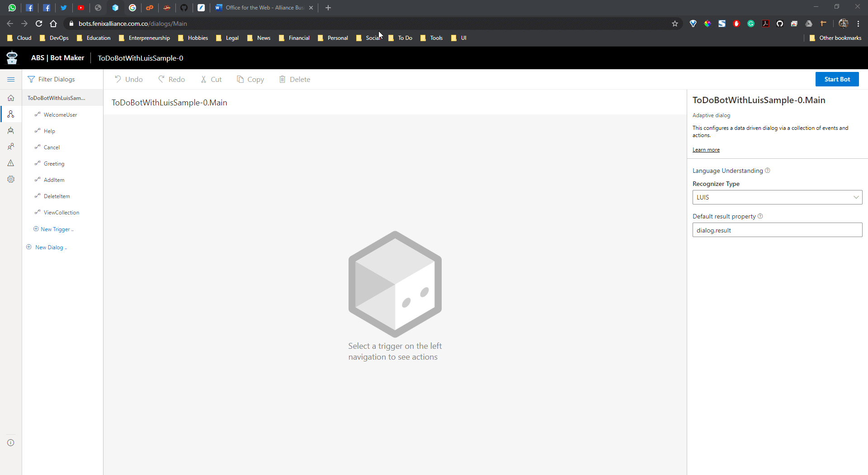Click the Cut toolbar button
Screen dimensions: 868x475
click(211, 79)
